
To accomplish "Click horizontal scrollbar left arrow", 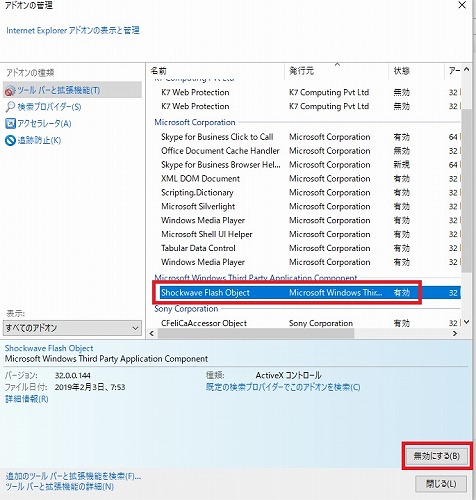I will (x=152, y=333).
